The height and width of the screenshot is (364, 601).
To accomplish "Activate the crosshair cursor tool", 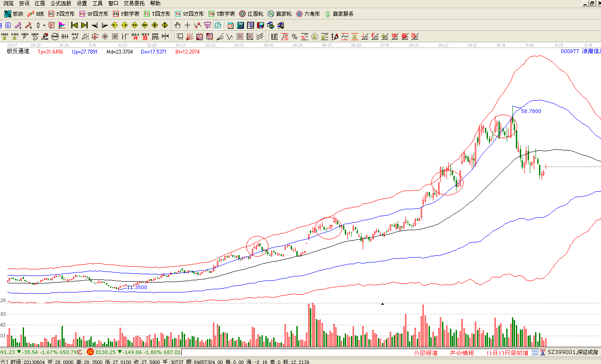I will [188, 25].
